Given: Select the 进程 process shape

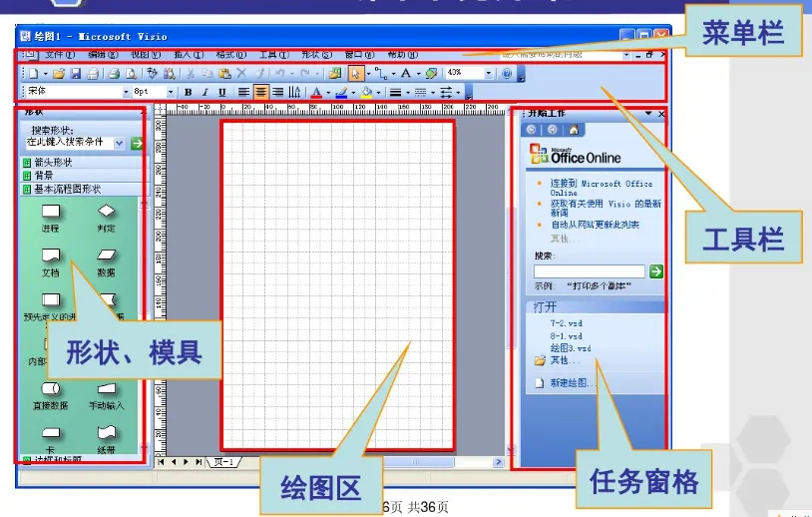Looking at the screenshot, I should point(51,219).
